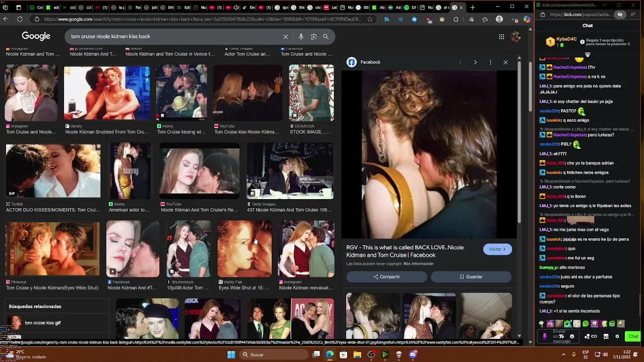Open Más información copyright link
Image resolution: width=644 pixels, height=362 pixels.
(418, 264)
